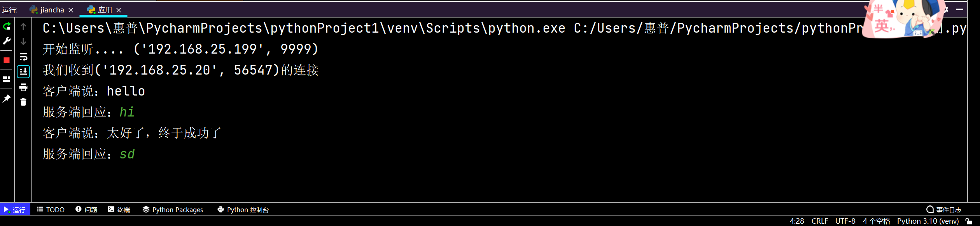Viewport: 980px width, 226px height.
Task: Click the restore layout icon
Action: [7, 79]
